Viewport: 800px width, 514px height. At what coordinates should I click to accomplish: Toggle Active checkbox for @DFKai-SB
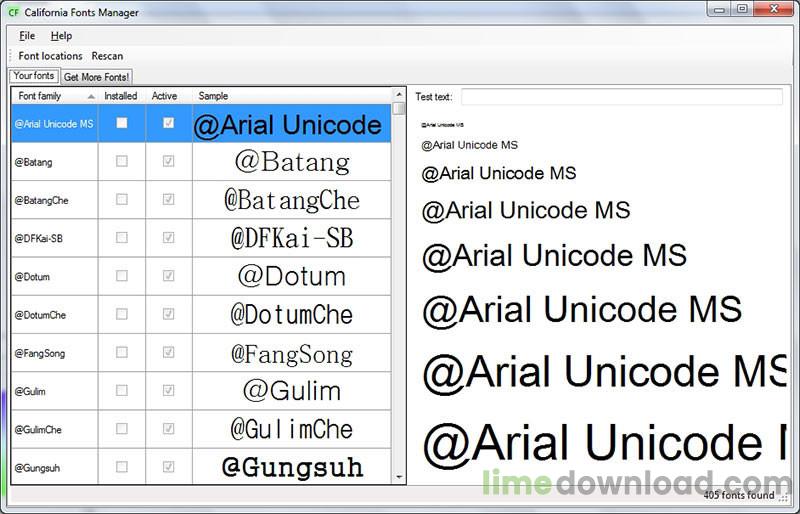168,238
